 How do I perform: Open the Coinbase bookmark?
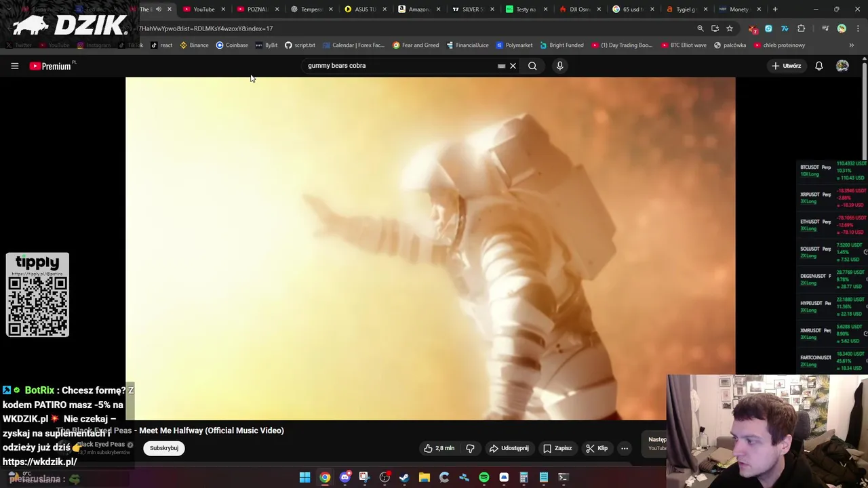coord(232,45)
